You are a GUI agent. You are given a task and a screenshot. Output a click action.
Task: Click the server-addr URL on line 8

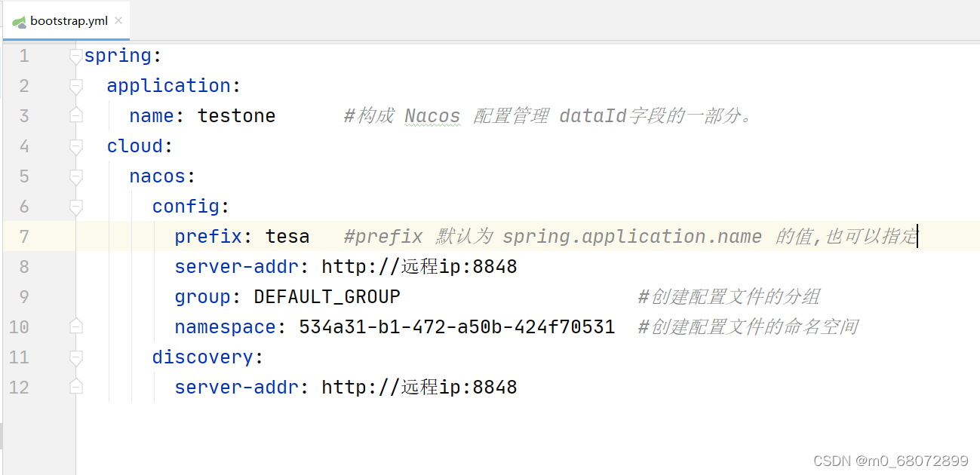pos(419,266)
